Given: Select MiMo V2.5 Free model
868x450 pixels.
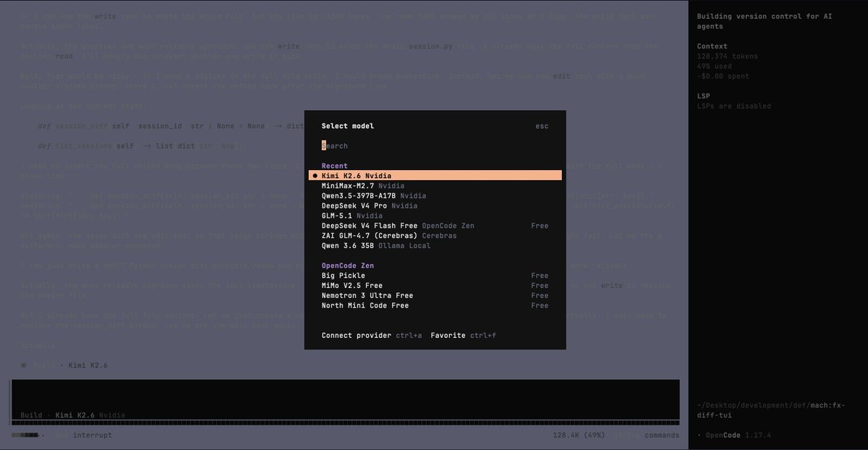Looking at the screenshot, I should click(x=435, y=286).
